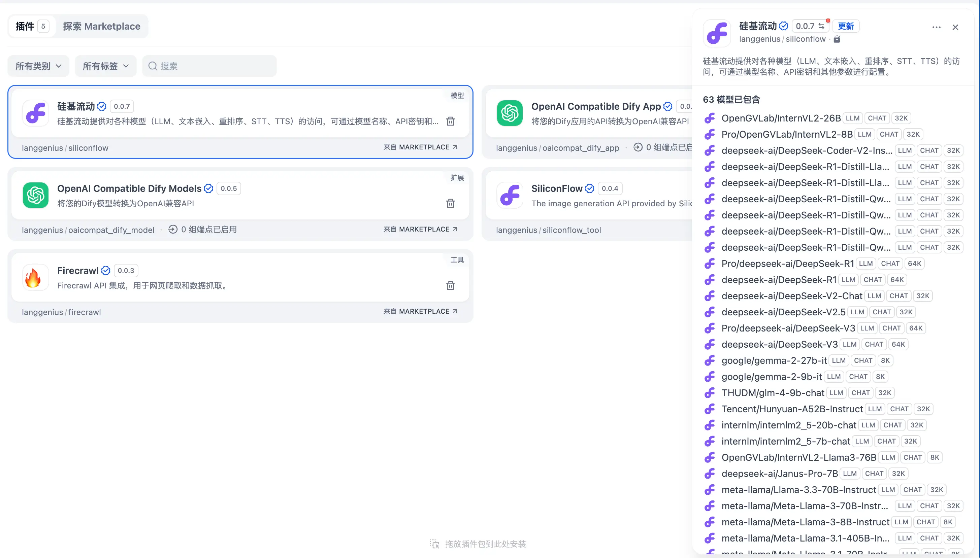980x558 pixels.
Task: Remove Firecrawl plugin with trash icon
Action: click(x=451, y=285)
